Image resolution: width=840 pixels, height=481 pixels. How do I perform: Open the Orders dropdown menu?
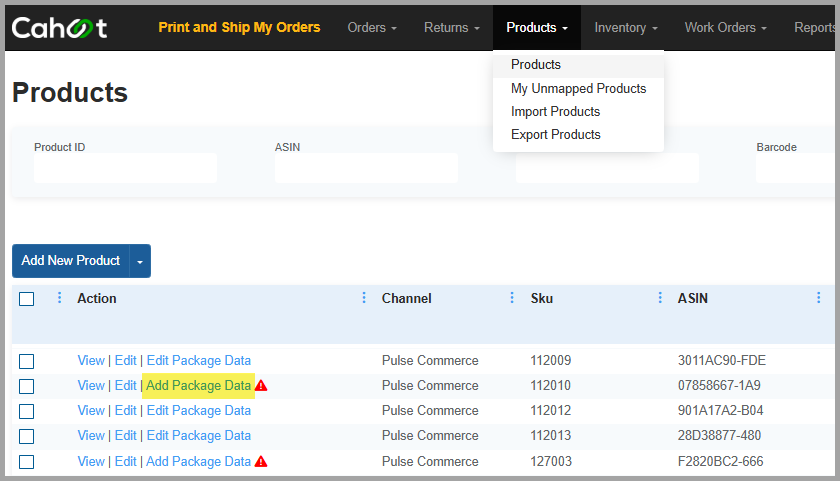click(x=372, y=27)
